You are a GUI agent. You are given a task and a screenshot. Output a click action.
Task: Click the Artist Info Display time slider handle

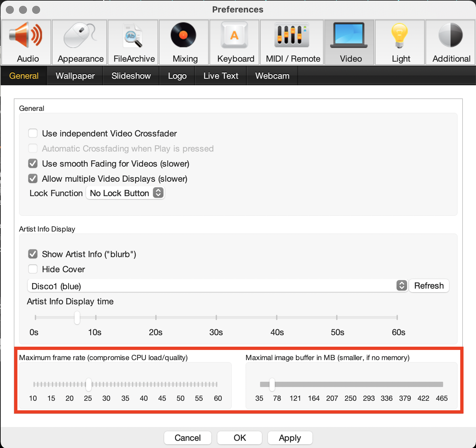tap(77, 317)
